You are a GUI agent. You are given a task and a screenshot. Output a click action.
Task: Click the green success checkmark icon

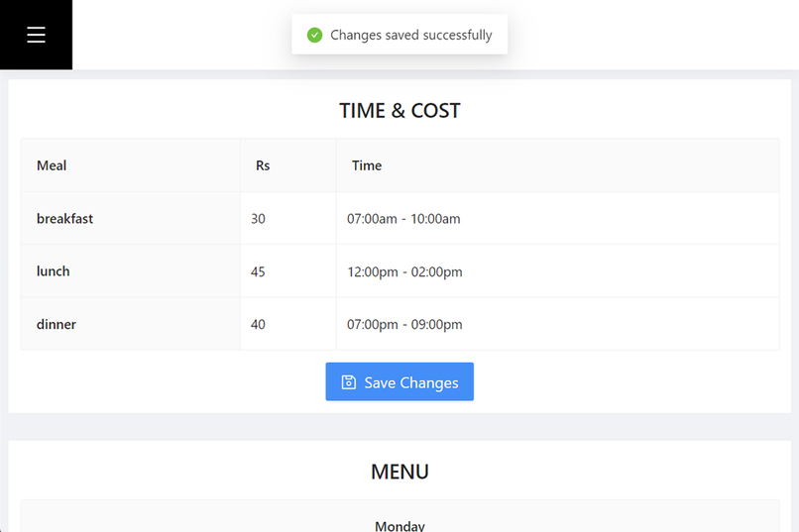(314, 35)
